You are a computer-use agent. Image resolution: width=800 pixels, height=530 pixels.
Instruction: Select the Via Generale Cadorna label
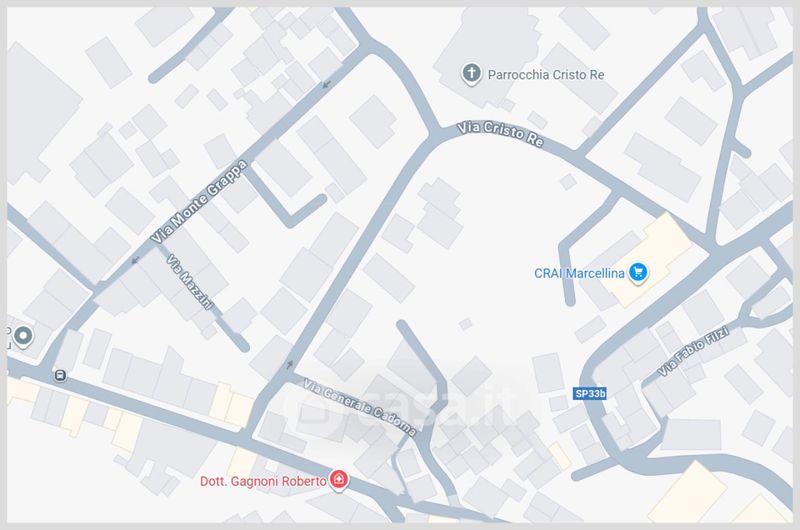[x=360, y=407]
